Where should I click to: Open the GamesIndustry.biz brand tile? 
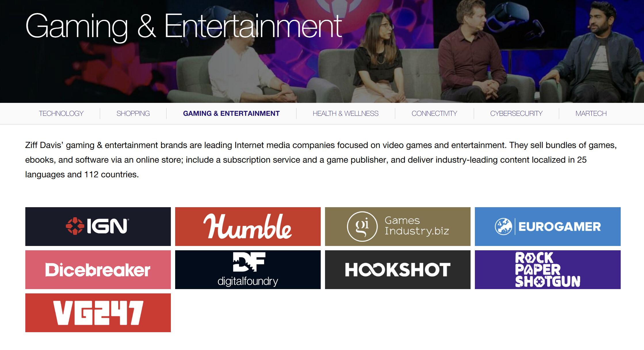click(x=398, y=226)
